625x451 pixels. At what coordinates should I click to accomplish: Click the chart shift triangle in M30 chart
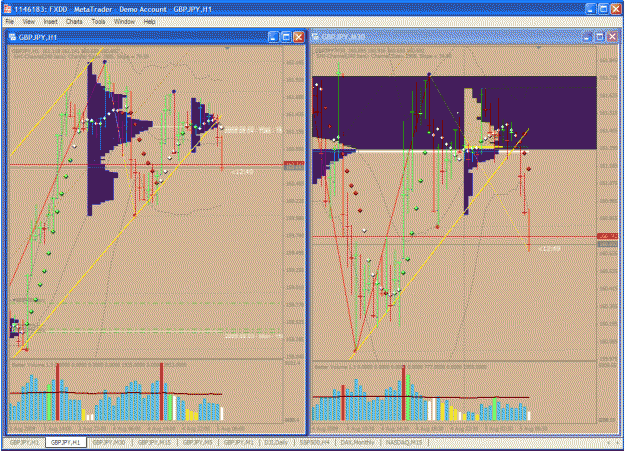[x=539, y=48]
